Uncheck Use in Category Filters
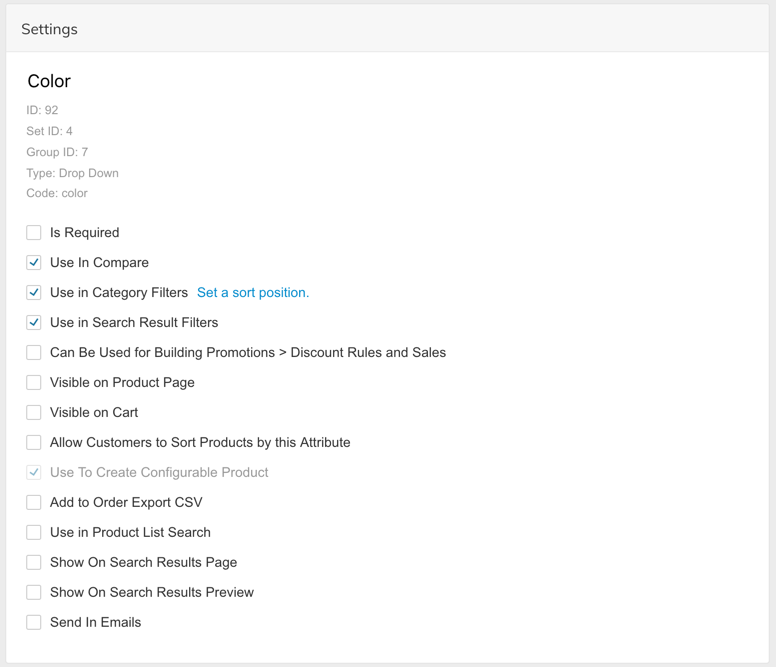Image resolution: width=776 pixels, height=667 pixels. (x=34, y=292)
